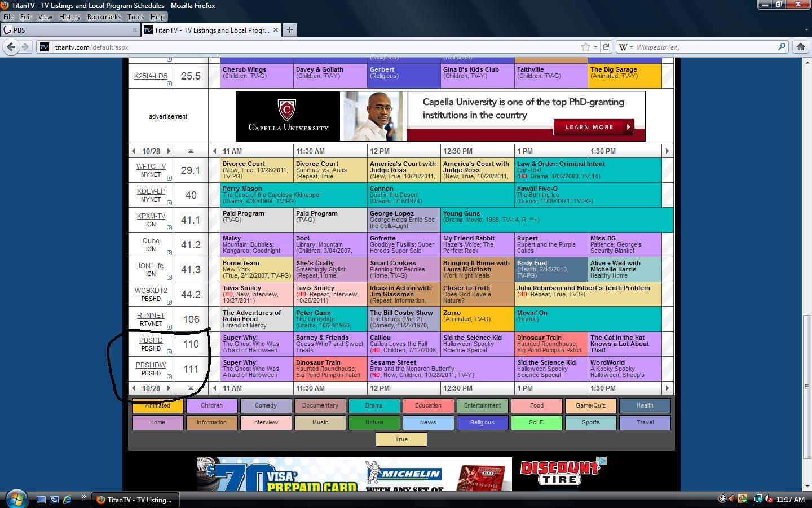Screen dimensions: 812x508
Task: Click the Show Desktop quick launch icon
Action: (41, 500)
